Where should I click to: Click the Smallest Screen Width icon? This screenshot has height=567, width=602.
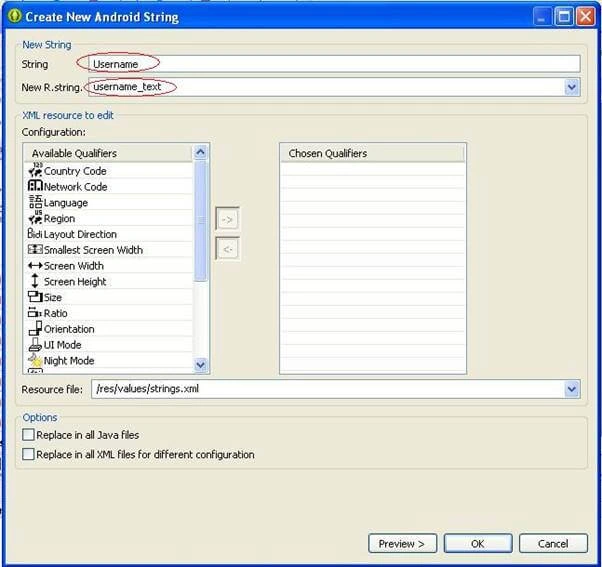click(x=35, y=250)
